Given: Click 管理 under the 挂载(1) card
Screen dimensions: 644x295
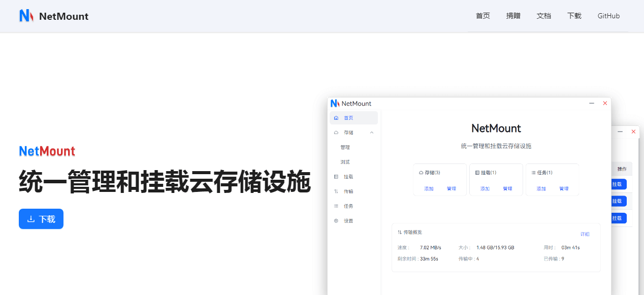Looking at the screenshot, I should pyautogui.click(x=508, y=188).
